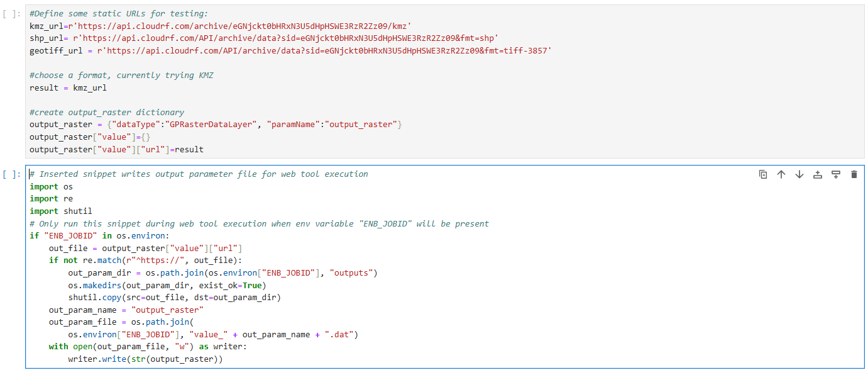This screenshot has width=868, height=370.
Task: Duplicate the active cell with the copy icon
Action: pos(763,174)
